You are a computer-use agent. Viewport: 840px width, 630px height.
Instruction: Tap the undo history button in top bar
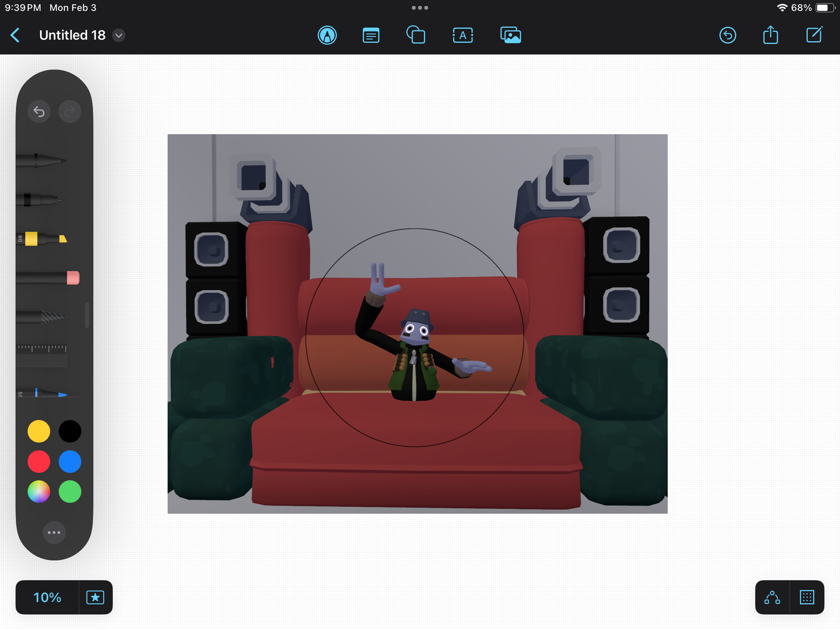[728, 35]
